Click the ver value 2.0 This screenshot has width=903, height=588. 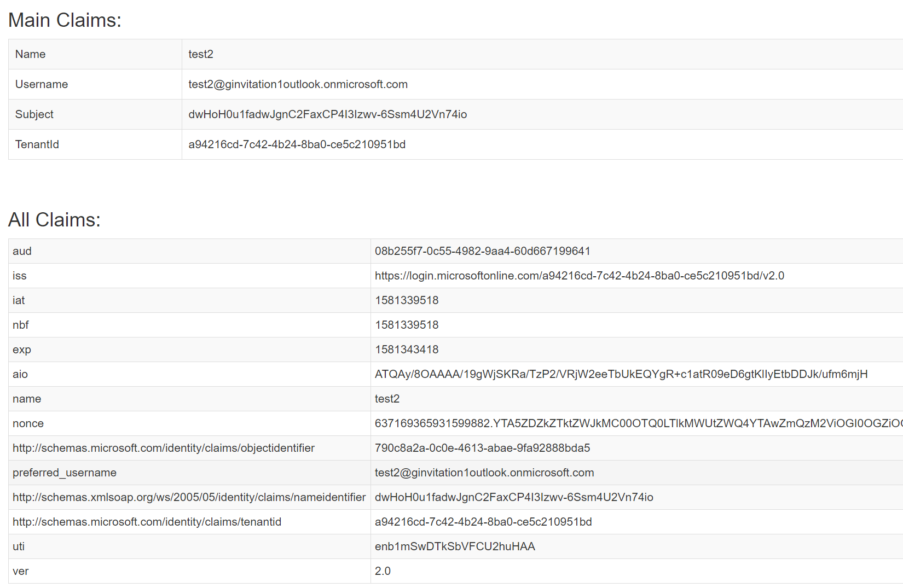point(383,571)
